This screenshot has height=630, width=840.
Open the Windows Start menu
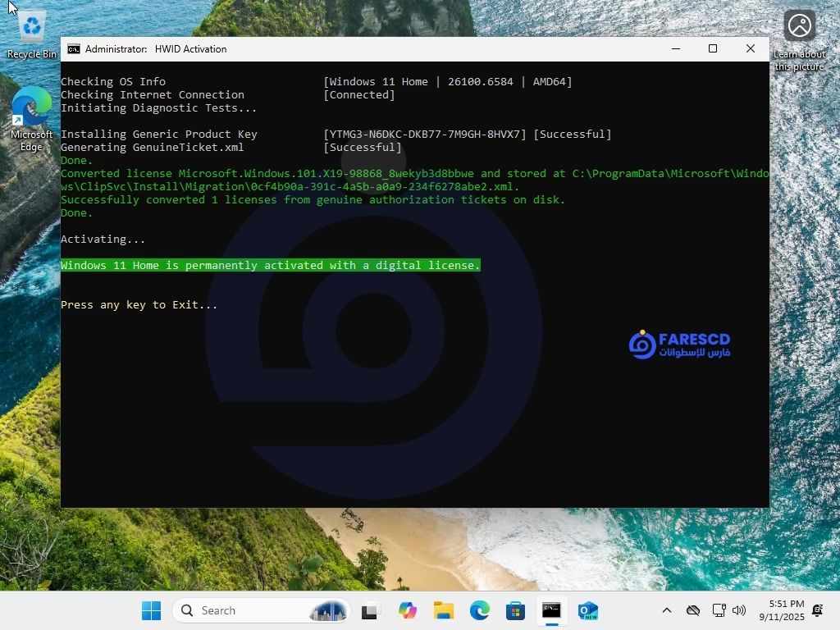point(151,610)
